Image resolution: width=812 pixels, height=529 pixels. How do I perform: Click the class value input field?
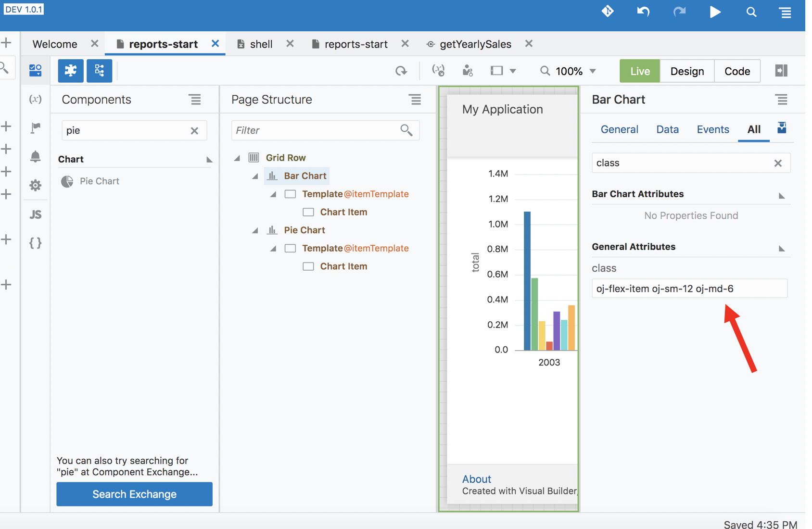(689, 289)
